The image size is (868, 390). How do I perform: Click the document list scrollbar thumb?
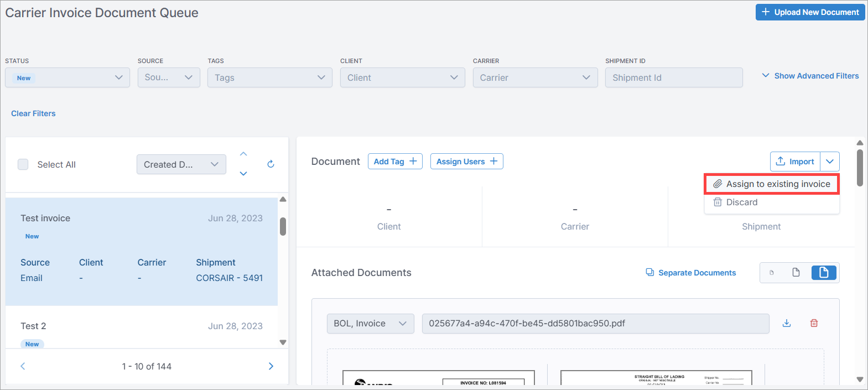coord(283,226)
